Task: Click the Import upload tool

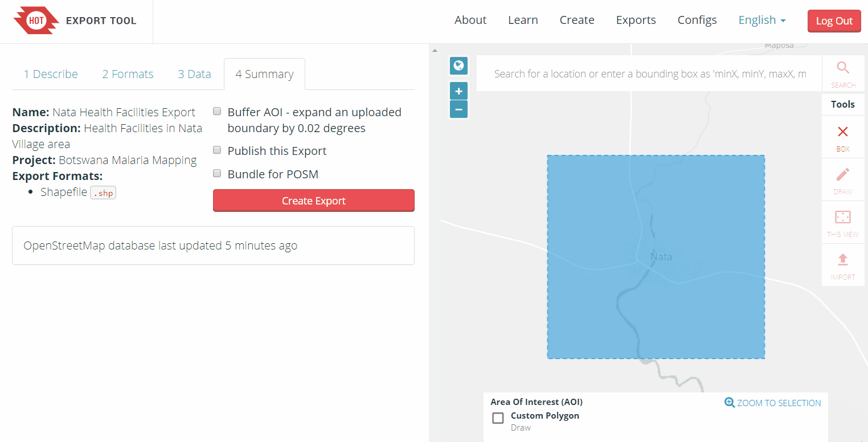Action: (x=843, y=260)
